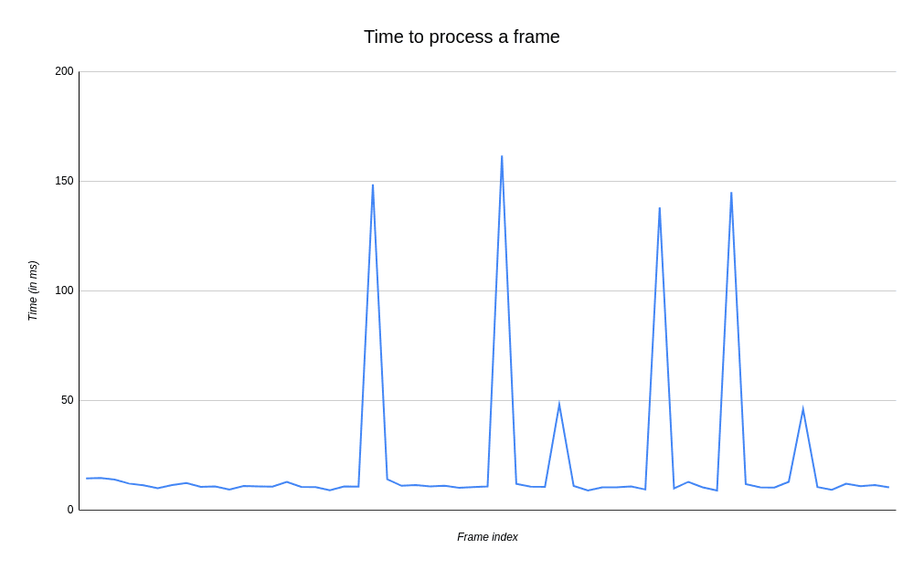Click the 50 y-axis tick label
This screenshot has width=924, height=570.
click(x=67, y=400)
